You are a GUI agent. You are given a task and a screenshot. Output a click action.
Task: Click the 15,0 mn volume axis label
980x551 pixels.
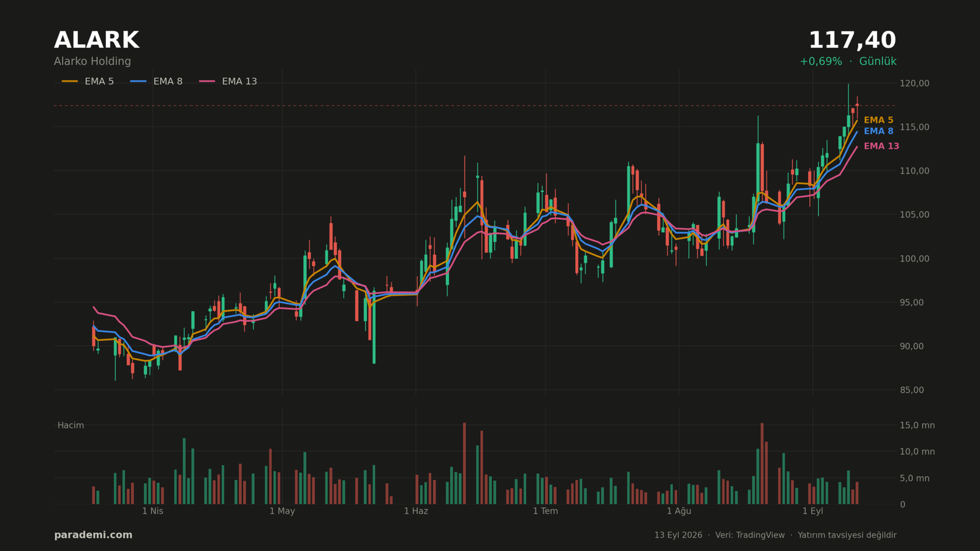point(918,425)
